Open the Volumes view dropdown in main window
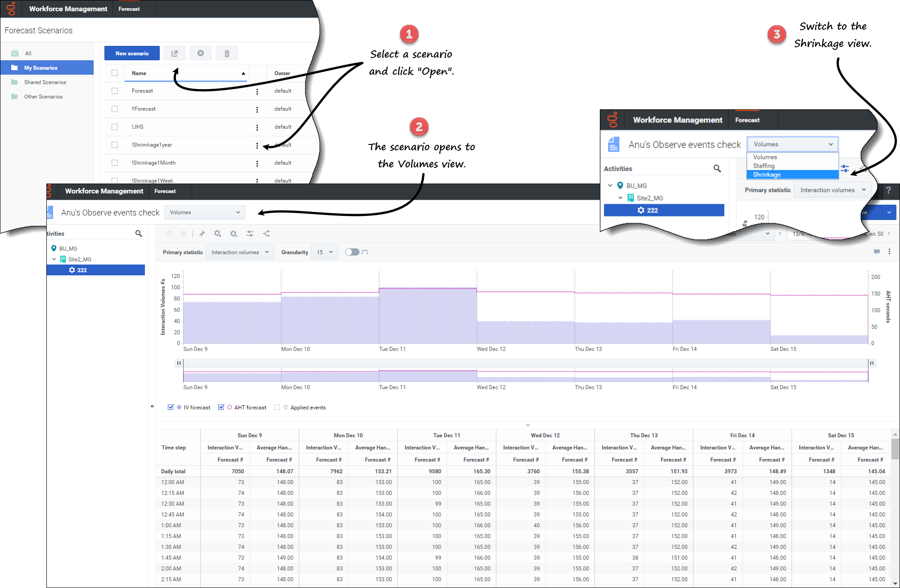 click(x=205, y=212)
